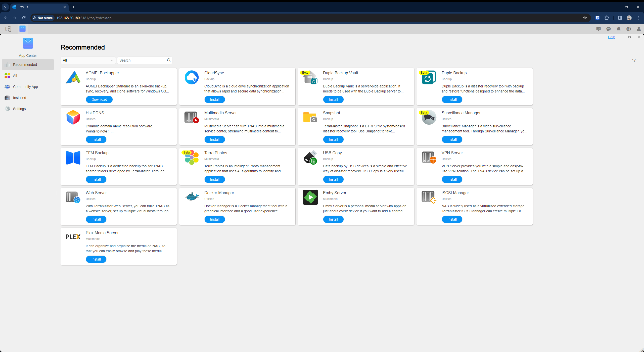The image size is (644, 352).
Task: Open the notifications bell icon
Action: (619, 29)
